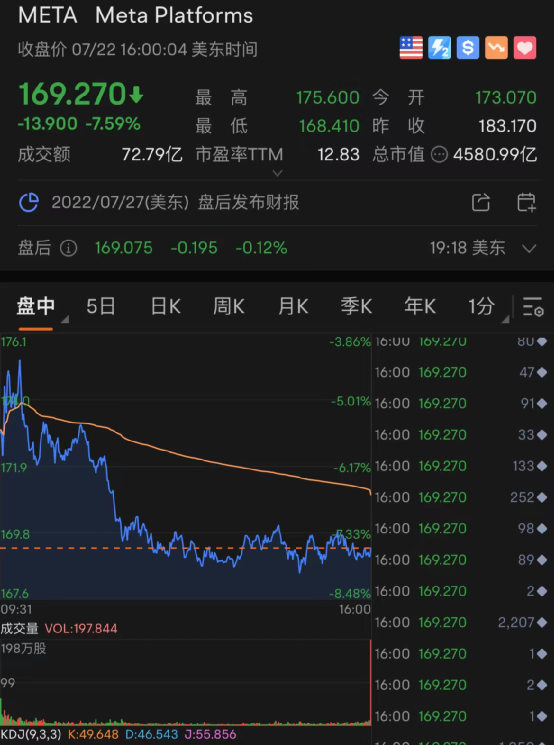Tap the low value 168.410
Viewport: 554px width, 745px height.
click(329, 126)
